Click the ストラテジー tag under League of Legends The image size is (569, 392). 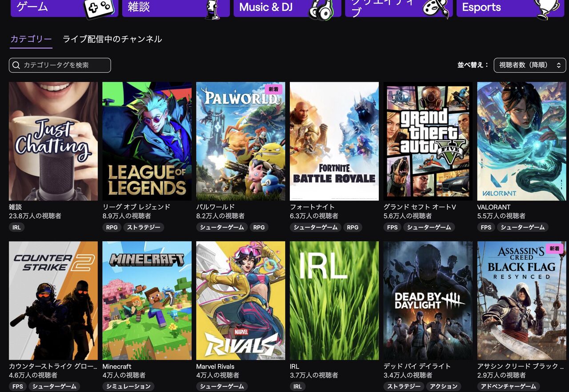(144, 227)
